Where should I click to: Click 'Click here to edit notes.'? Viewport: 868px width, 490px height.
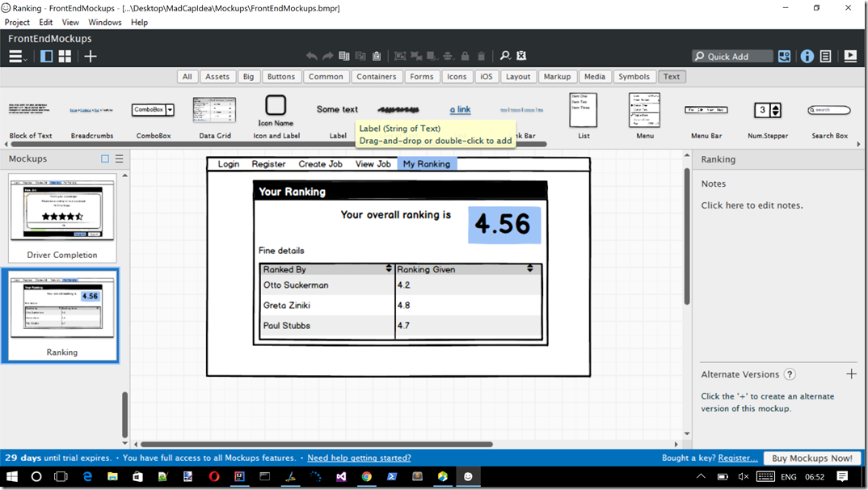click(x=752, y=205)
